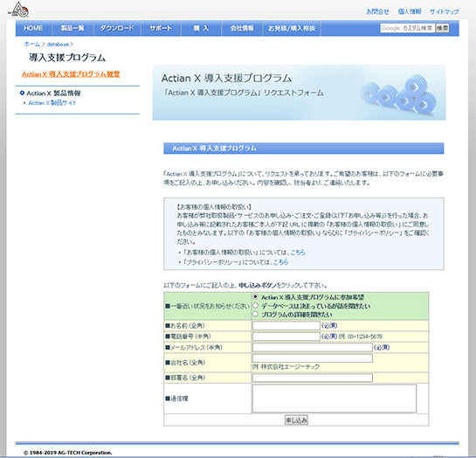
Task: Click the 検索 search button
Action: (442, 28)
